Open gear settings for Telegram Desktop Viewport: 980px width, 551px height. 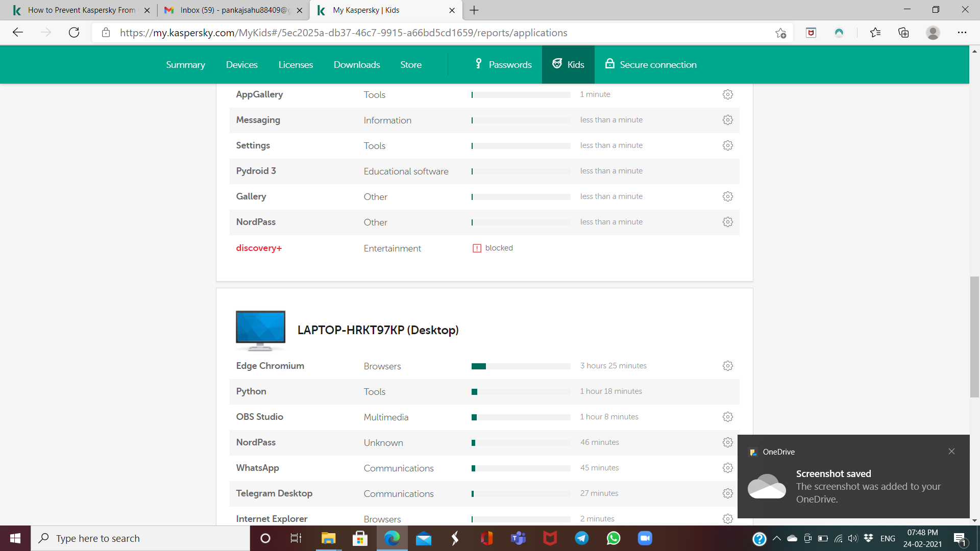(x=727, y=493)
